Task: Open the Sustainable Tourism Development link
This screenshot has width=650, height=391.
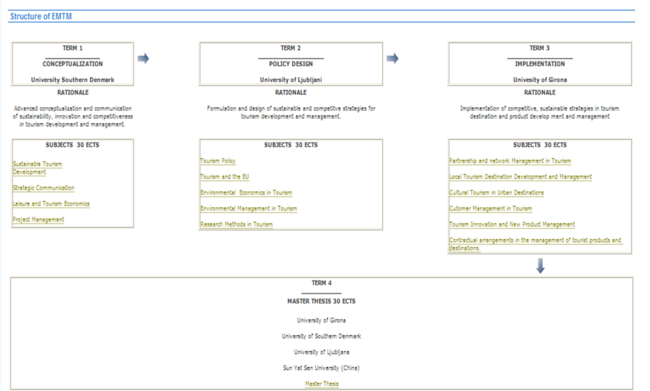Action: 37,168
